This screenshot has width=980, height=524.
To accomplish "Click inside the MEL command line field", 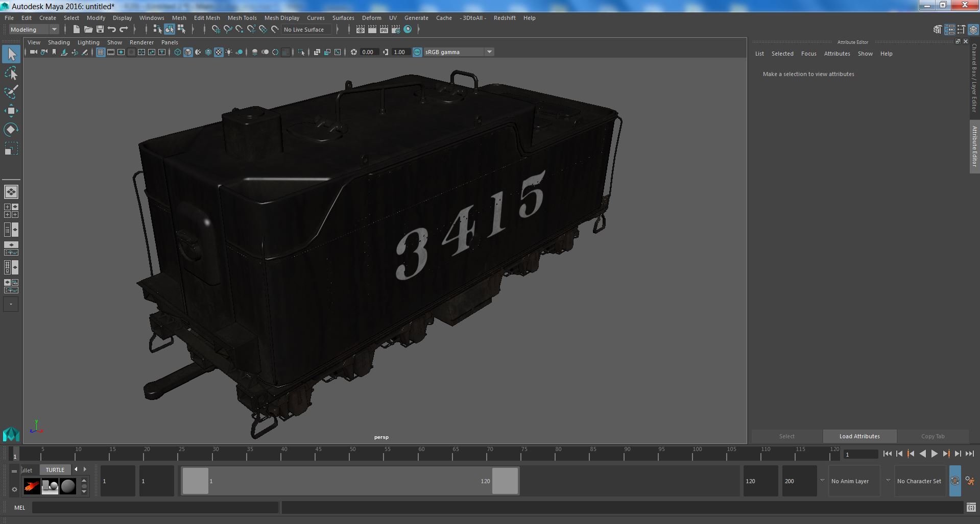I will click(x=155, y=508).
